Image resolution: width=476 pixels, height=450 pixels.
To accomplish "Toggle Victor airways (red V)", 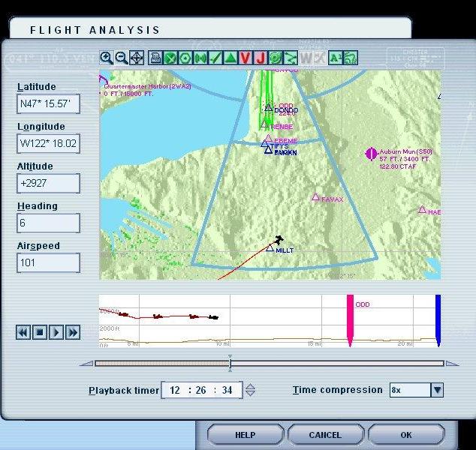I will click(246, 58).
